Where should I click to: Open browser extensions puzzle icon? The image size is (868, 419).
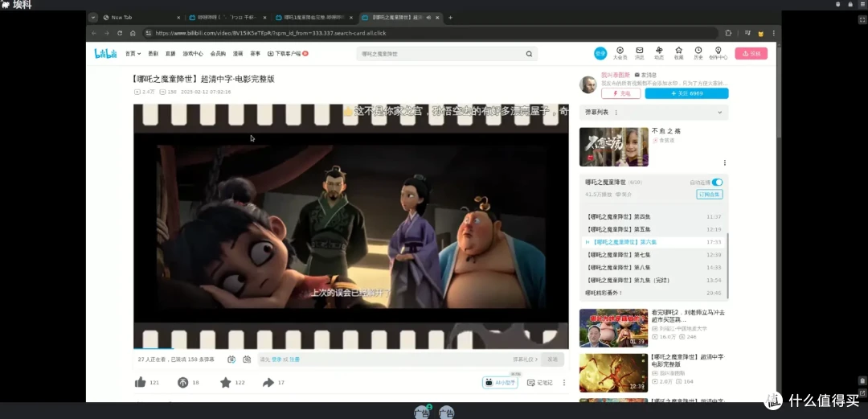tap(728, 33)
